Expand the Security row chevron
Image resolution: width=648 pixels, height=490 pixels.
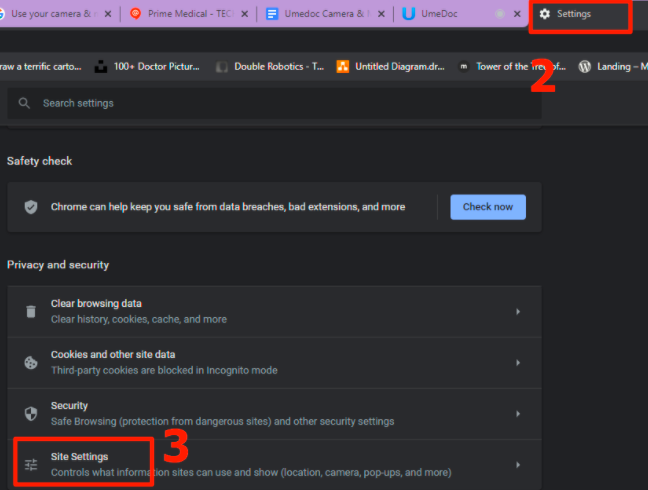518,414
